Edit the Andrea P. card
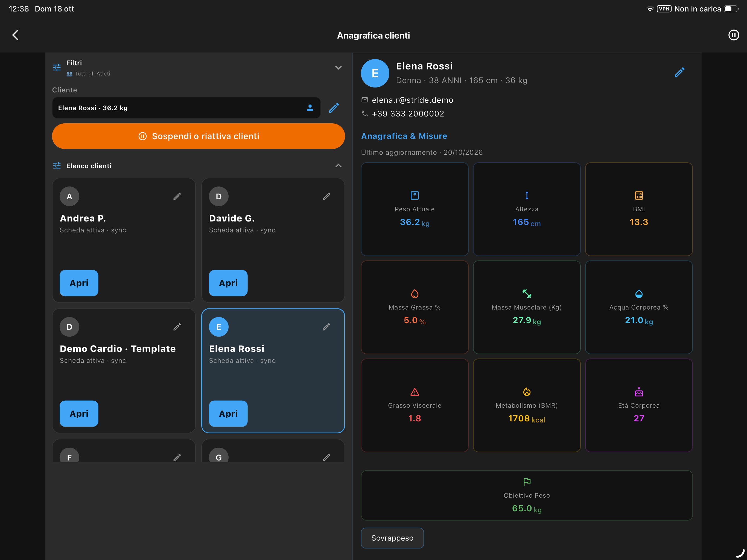This screenshot has width=747, height=560. pos(177,196)
